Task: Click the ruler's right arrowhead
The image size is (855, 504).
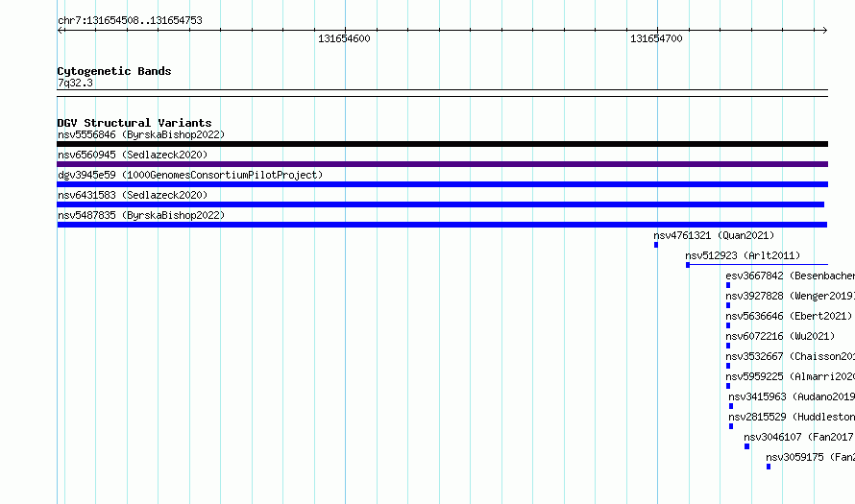Action: tap(824, 31)
